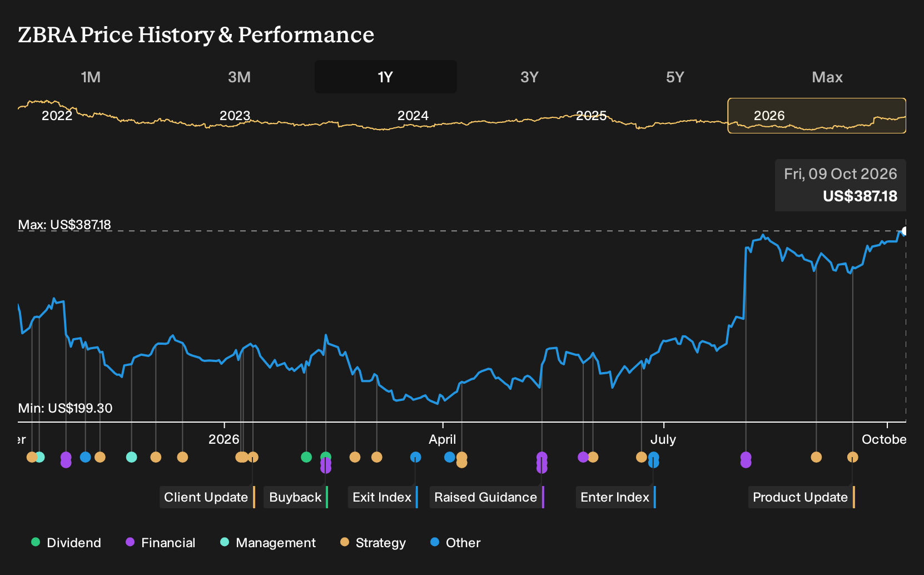Screen dimensions: 924x575
Task: Select the 1M time range tab
Action: 91,77
